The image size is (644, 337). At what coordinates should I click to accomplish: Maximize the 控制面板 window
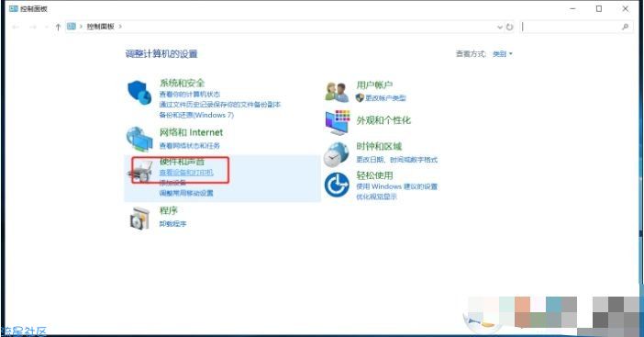599,8
